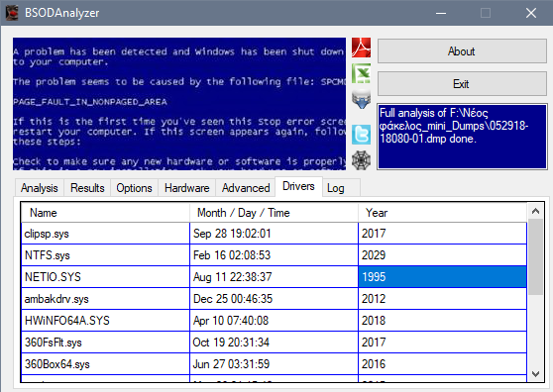Click the Sep 28 19:02:01 date cell
553x392 pixels.
click(274, 234)
